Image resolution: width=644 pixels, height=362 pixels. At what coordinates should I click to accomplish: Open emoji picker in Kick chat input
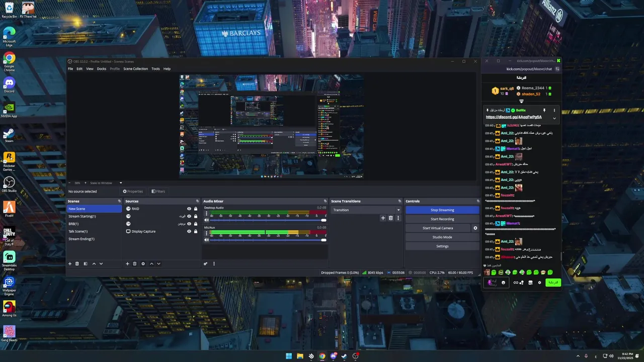coord(503,283)
